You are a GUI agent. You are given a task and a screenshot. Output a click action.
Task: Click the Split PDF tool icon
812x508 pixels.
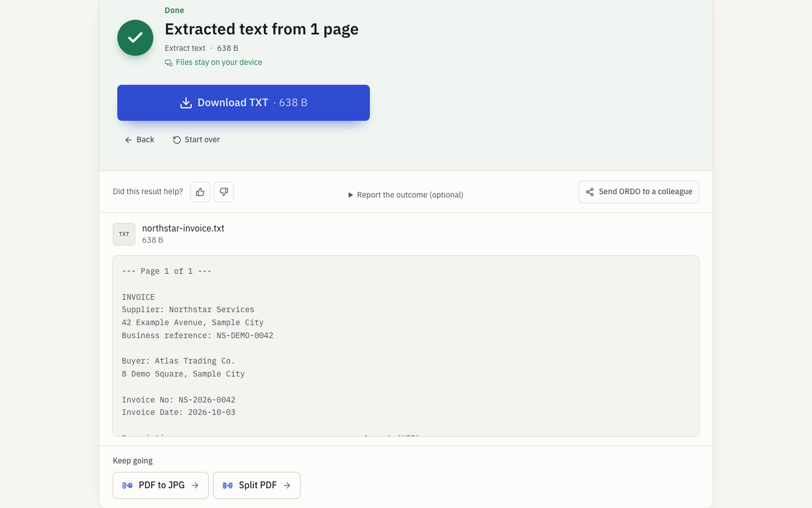228,485
